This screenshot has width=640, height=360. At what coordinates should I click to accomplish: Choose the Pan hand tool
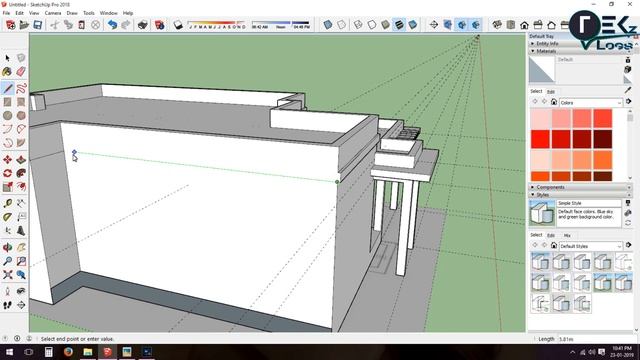(21, 247)
